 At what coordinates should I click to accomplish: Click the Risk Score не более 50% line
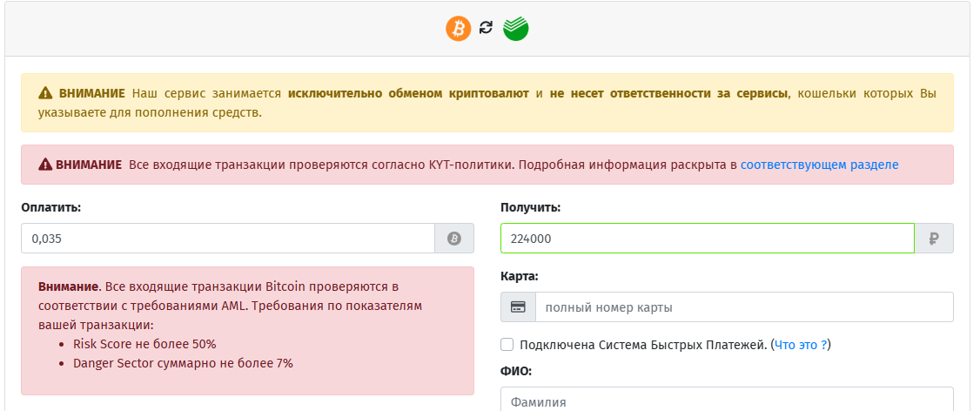click(144, 344)
